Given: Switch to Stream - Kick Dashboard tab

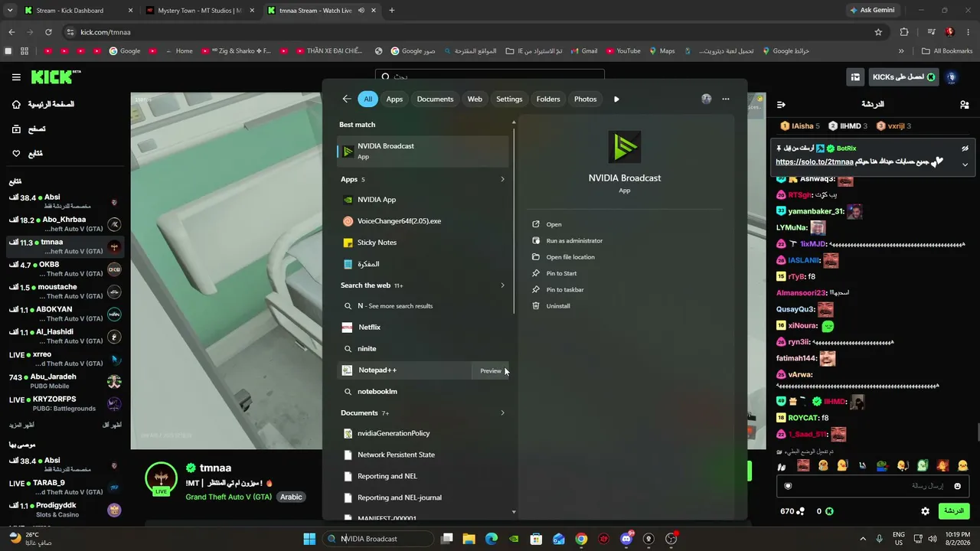Looking at the screenshot, I should click(78, 11).
